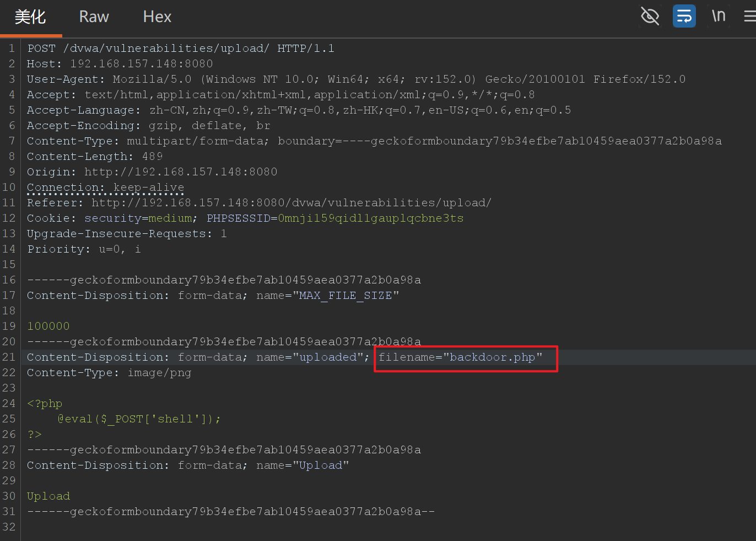This screenshot has height=541, width=756.
Task: Click the <?php opening tag line
Action: 45,404
